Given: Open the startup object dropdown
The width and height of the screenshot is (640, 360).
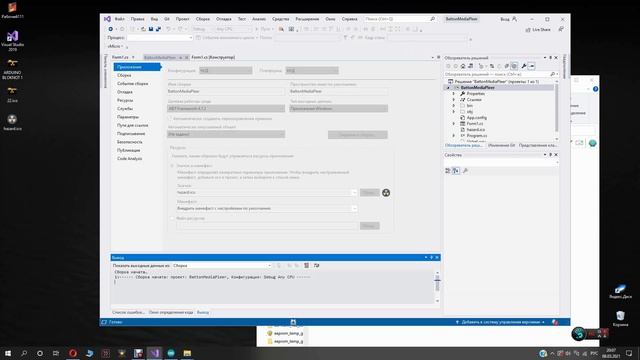Looking at the screenshot, I should point(226,134).
